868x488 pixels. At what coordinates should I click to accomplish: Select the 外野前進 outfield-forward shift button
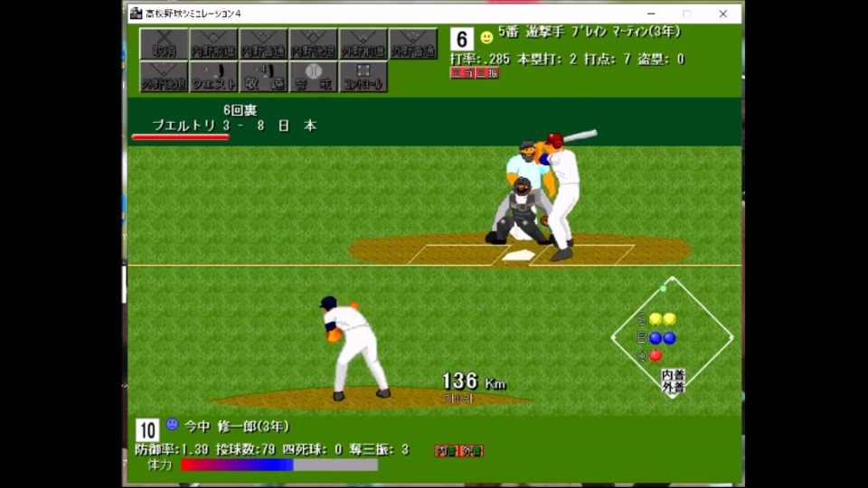click(363, 43)
